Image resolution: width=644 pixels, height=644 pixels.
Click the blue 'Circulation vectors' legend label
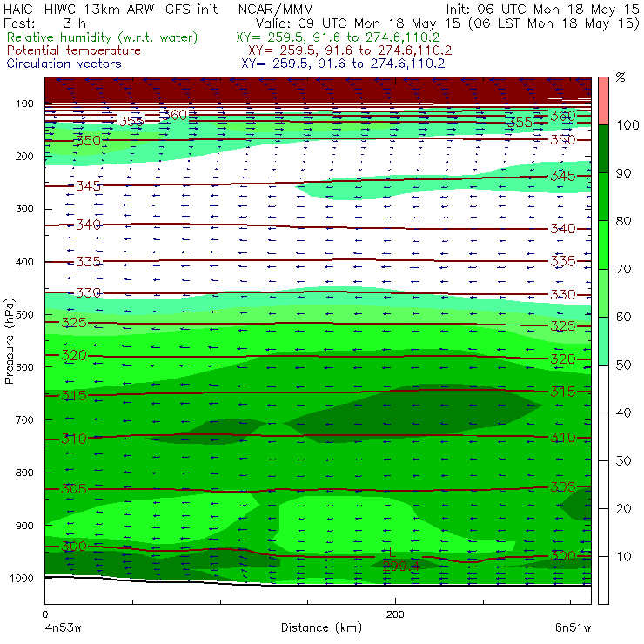(64, 64)
